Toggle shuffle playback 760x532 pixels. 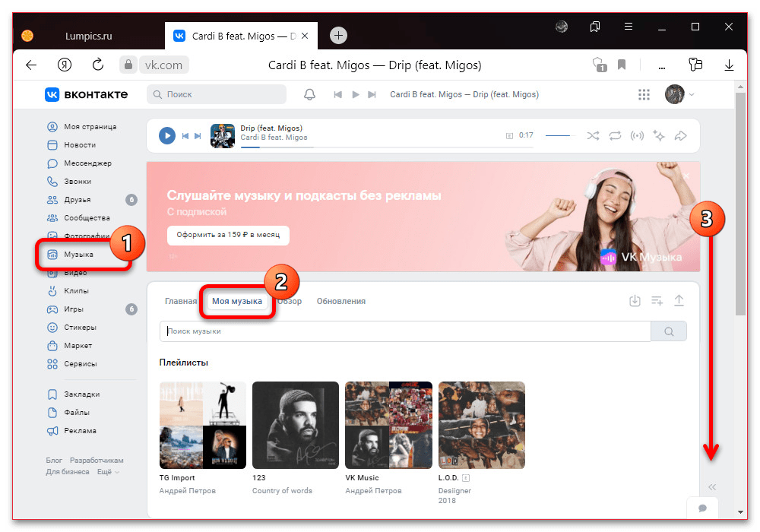(x=593, y=136)
